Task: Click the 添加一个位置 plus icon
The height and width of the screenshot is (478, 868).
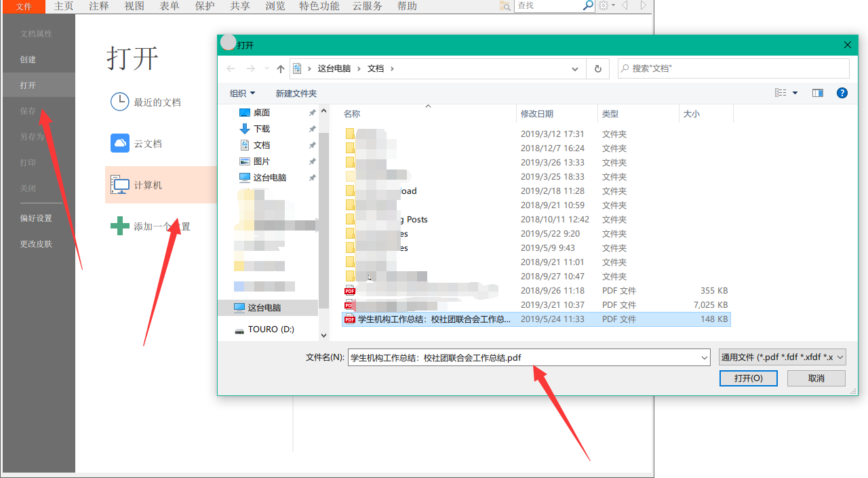Action: 119,226
